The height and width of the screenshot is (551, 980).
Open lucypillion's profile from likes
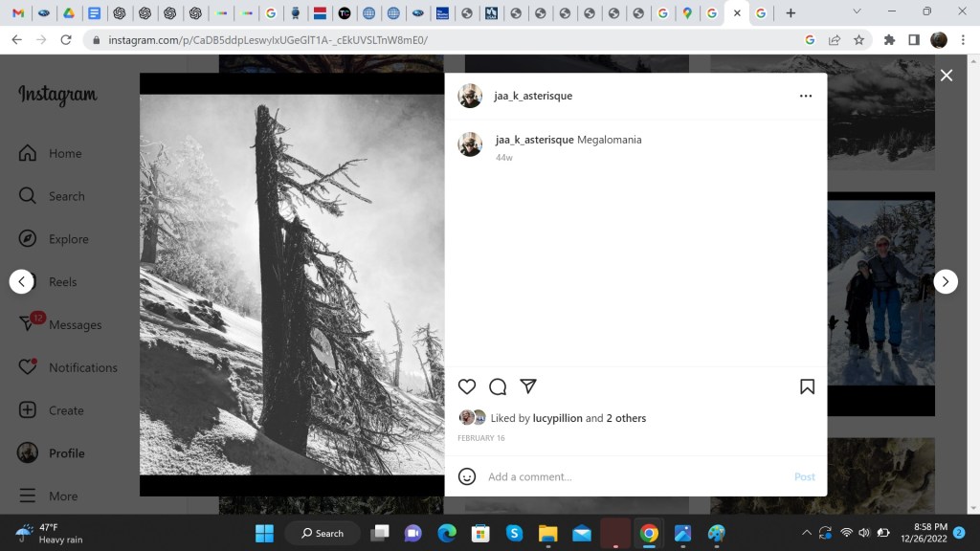pos(557,418)
